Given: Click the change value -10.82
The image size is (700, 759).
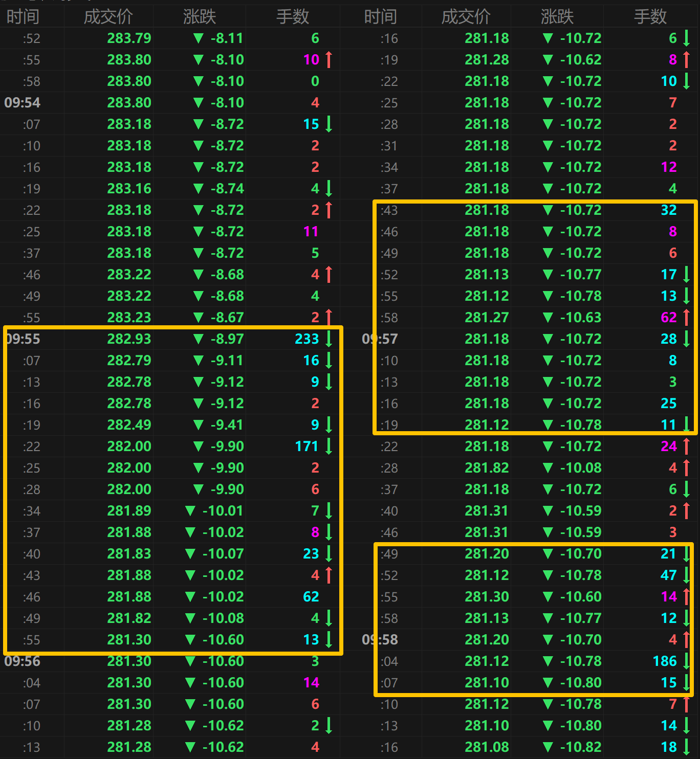Looking at the screenshot, I should click(x=580, y=747).
